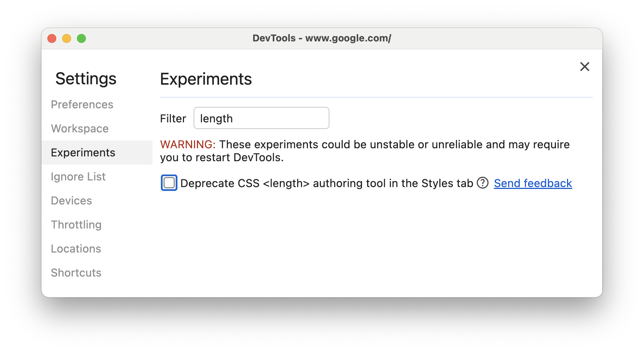
Task: Click the red close traffic light button
Action: pyautogui.click(x=52, y=38)
